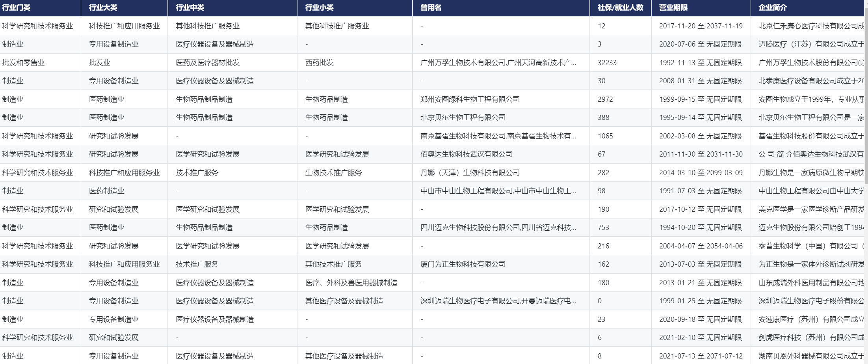Click the 企业简介 column header
This screenshot has height=364, width=868.
[773, 7]
